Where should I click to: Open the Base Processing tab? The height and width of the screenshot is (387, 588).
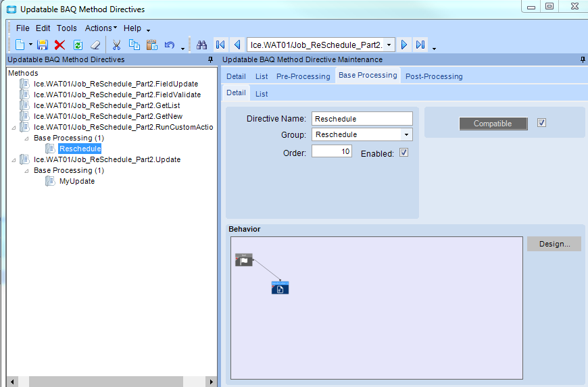click(368, 75)
